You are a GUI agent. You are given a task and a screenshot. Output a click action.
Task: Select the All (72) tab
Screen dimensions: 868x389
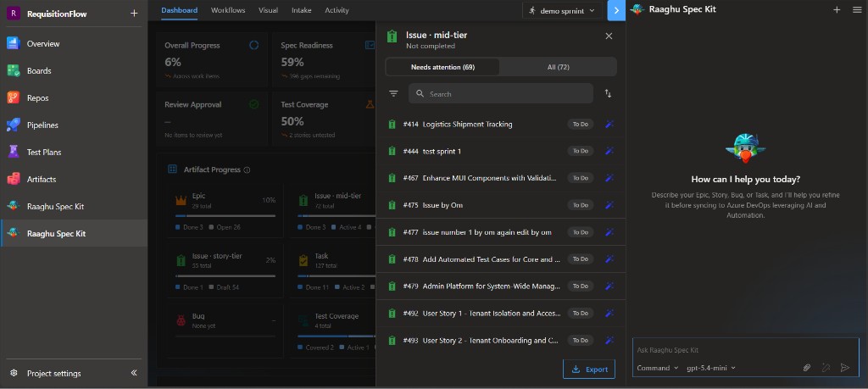pyautogui.click(x=558, y=67)
